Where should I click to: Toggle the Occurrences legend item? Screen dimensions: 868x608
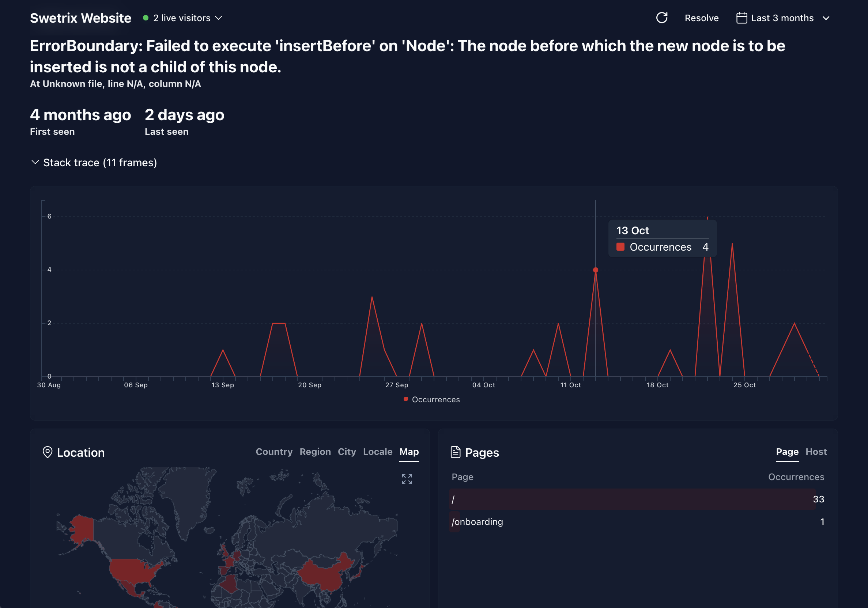pos(432,399)
